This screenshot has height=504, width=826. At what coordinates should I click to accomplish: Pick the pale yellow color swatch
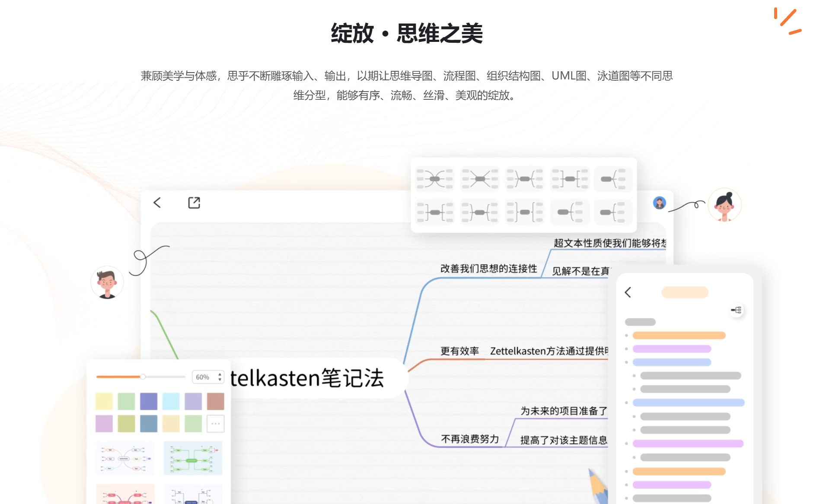104,401
